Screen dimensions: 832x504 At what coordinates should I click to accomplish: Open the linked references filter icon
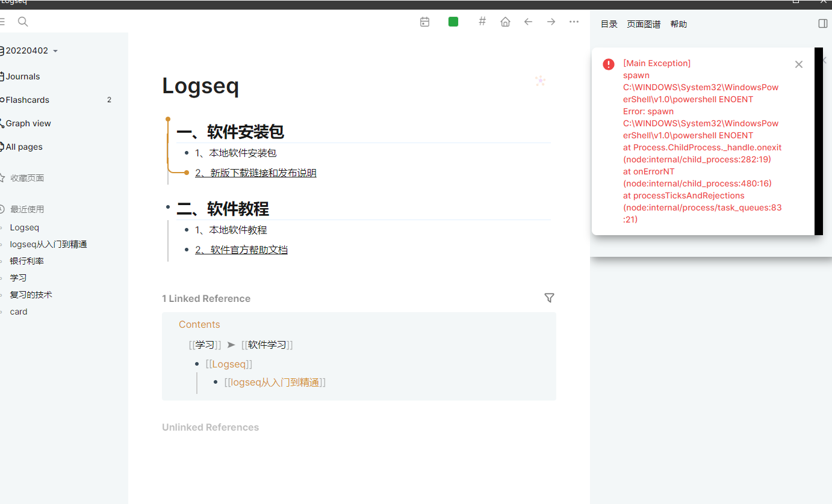coord(549,298)
